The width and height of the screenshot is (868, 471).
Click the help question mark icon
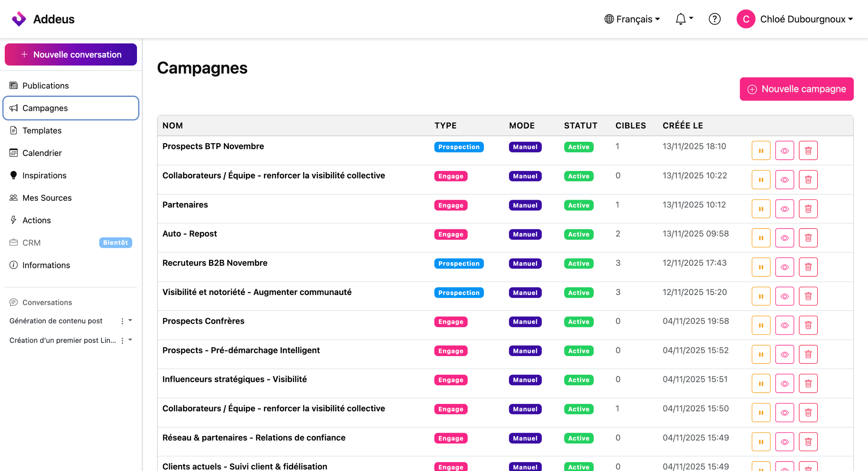click(x=714, y=19)
